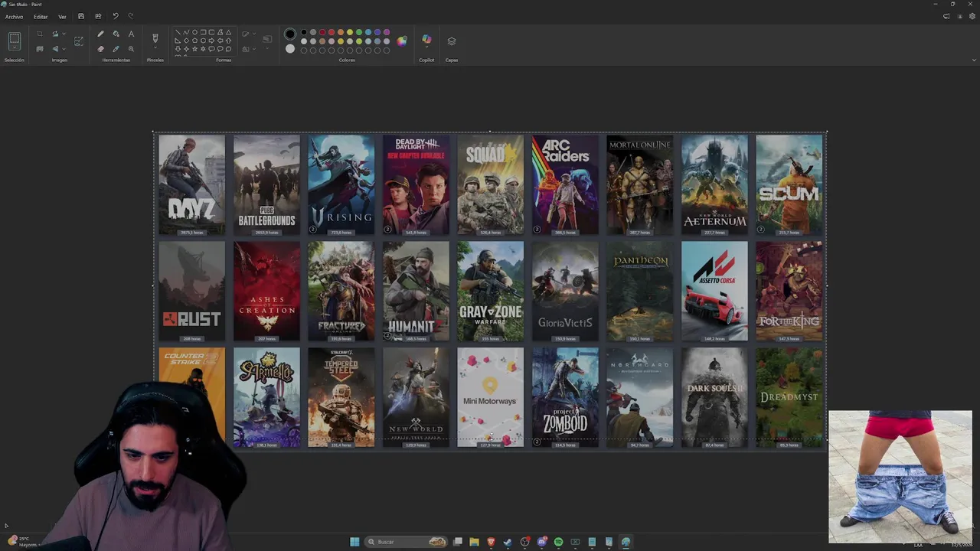Pick the red color swatch

click(332, 32)
